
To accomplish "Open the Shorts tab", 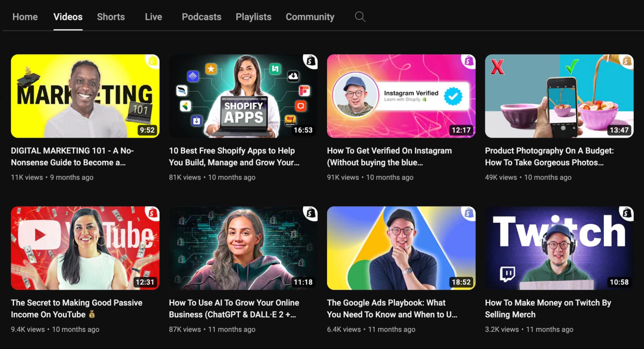I will [x=111, y=17].
